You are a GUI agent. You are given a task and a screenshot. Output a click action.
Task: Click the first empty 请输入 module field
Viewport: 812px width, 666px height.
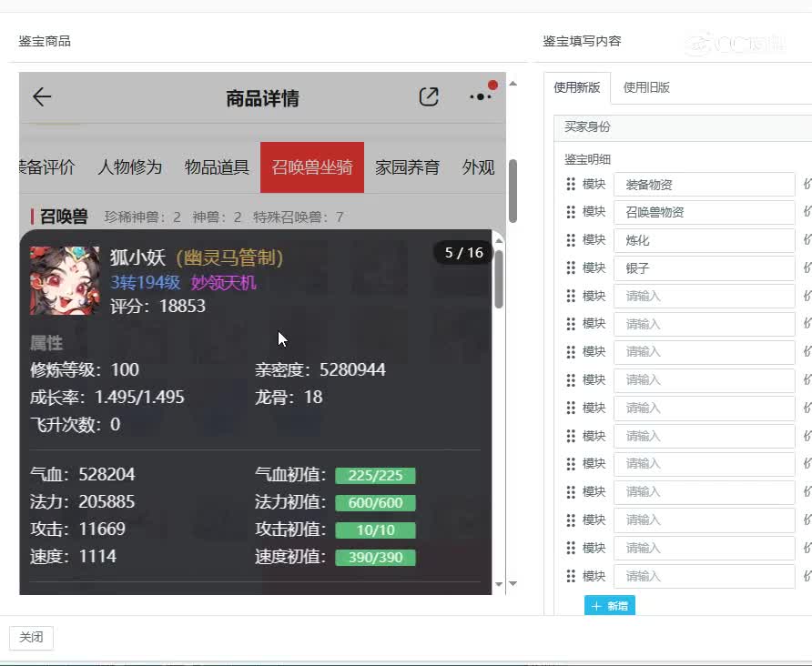(x=704, y=296)
